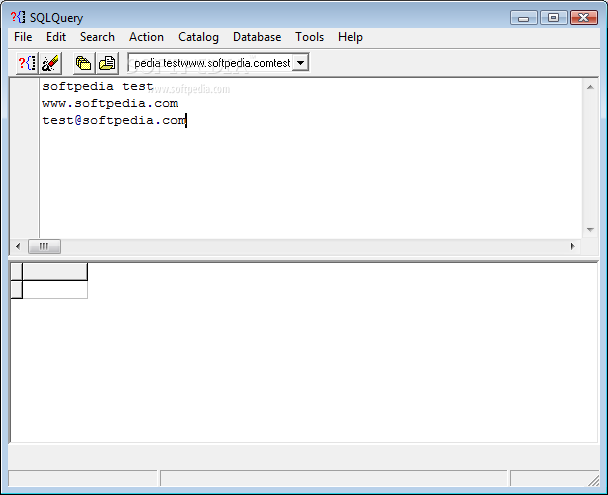Click the SQLQuery title bar application icon
Image resolution: width=608 pixels, height=495 pixels.
pos(18,17)
